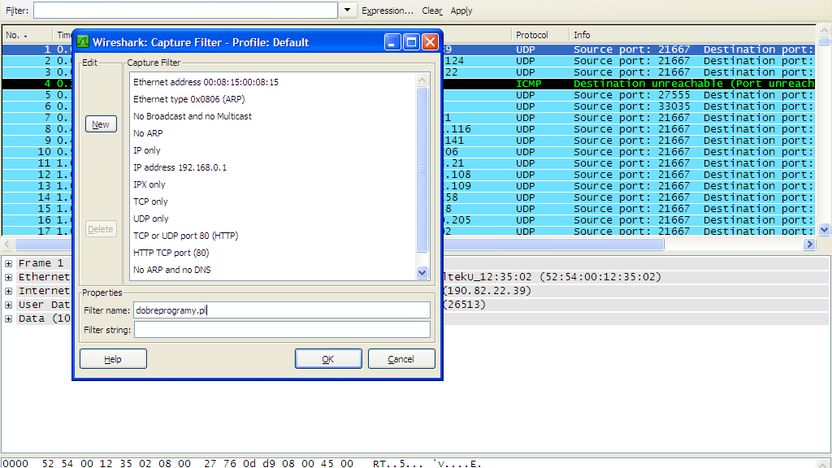Select the ICMP Destination unreachable packet row
Viewport: 832px width, 468px height.
(x=628, y=84)
